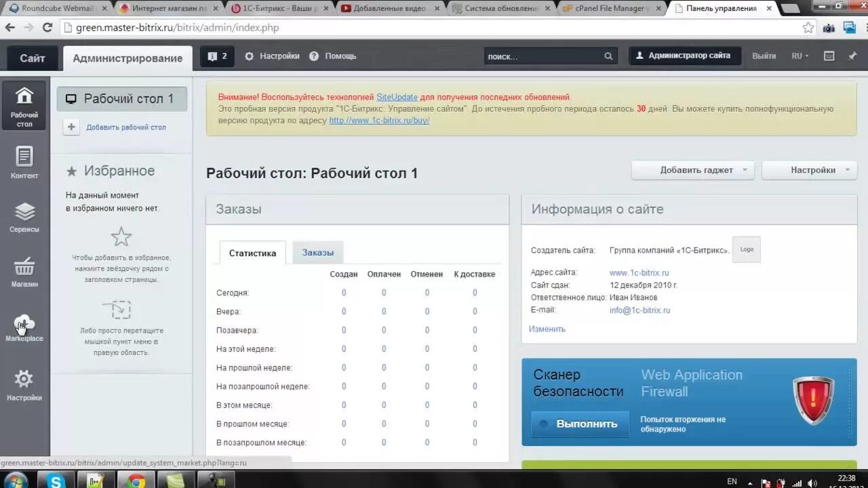Open the Магазин sidebar section

[x=24, y=272]
